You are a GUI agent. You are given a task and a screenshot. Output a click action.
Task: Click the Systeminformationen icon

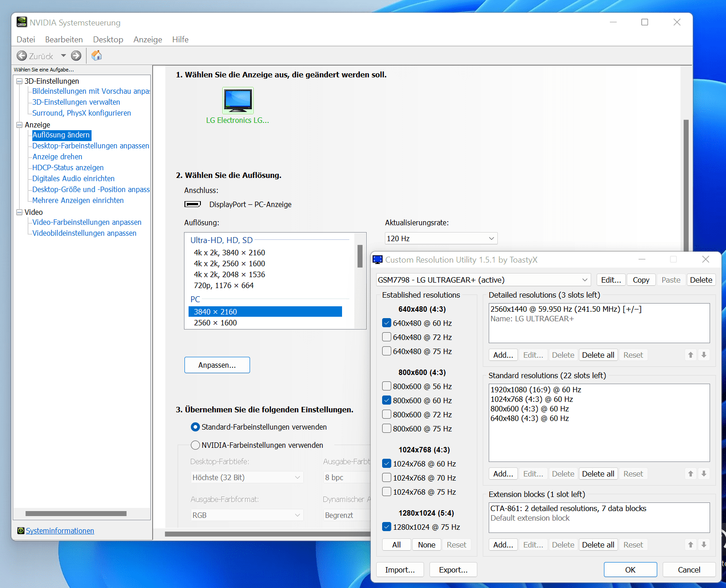tap(20, 531)
